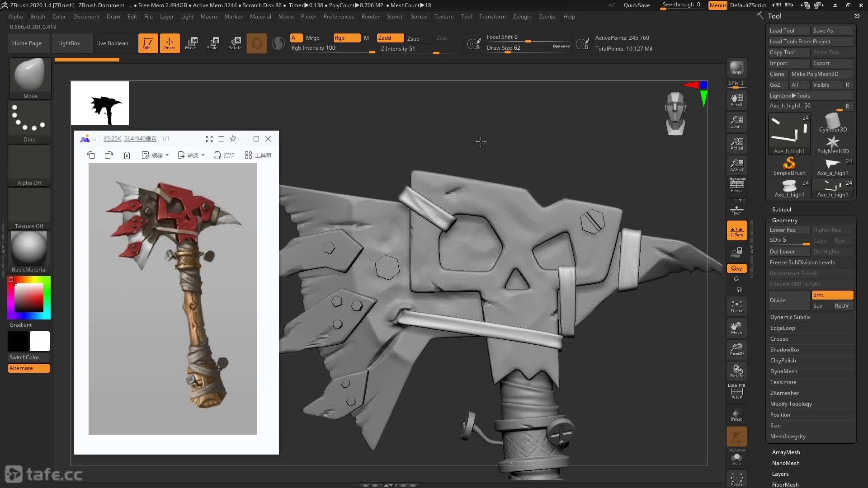868x488 pixels.
Task: Toggle the Zadd sculpt mode
Action: (390, 38)
